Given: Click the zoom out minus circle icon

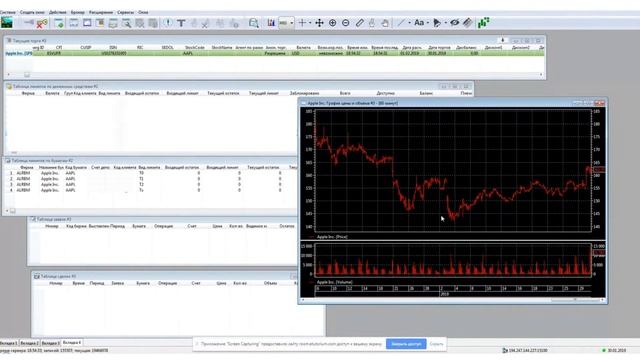Looking at the screenshot, I should click(x=346, y=23).
